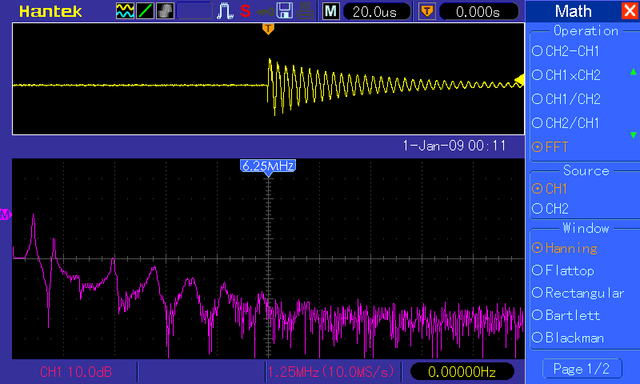Click the 1-Jan-09 00:11 timestamp

[454, 146]
